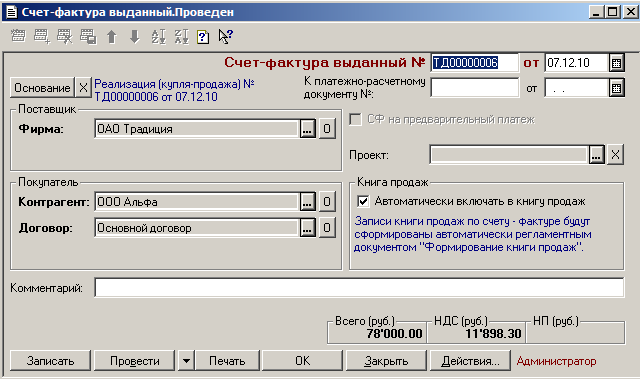This screenshot has height=379, width=640.
Task: Open the help description icon
Action: [x=203, y=37]
